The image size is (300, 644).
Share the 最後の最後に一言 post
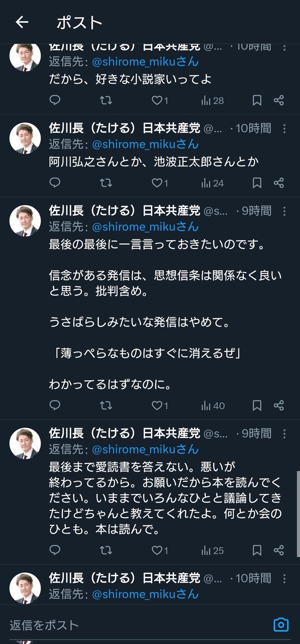tap(279, 406)
